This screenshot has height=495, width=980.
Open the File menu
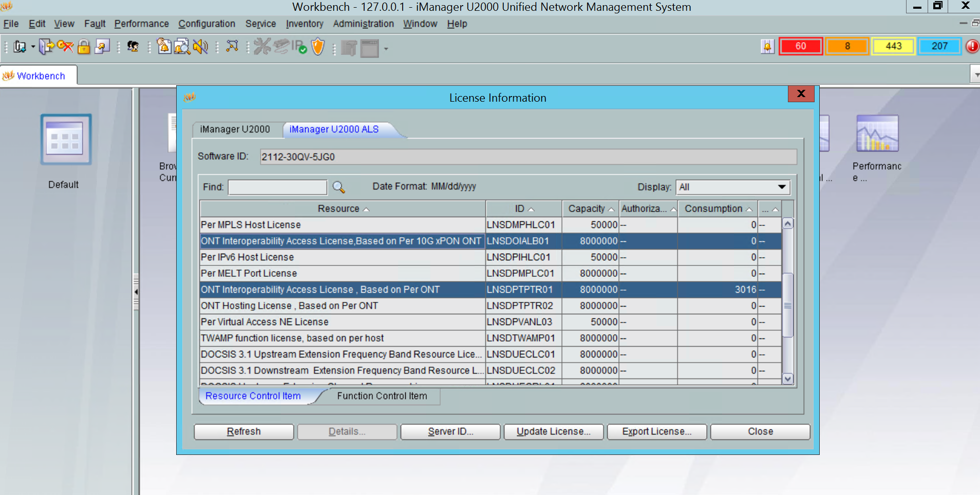click(x=11, y=24)
